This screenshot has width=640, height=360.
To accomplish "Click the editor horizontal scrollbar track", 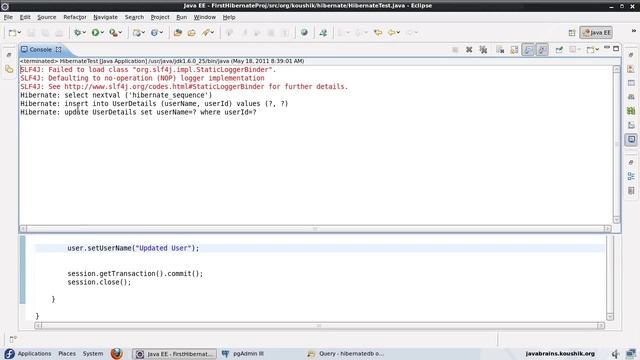I will click(x=319, y=325).
